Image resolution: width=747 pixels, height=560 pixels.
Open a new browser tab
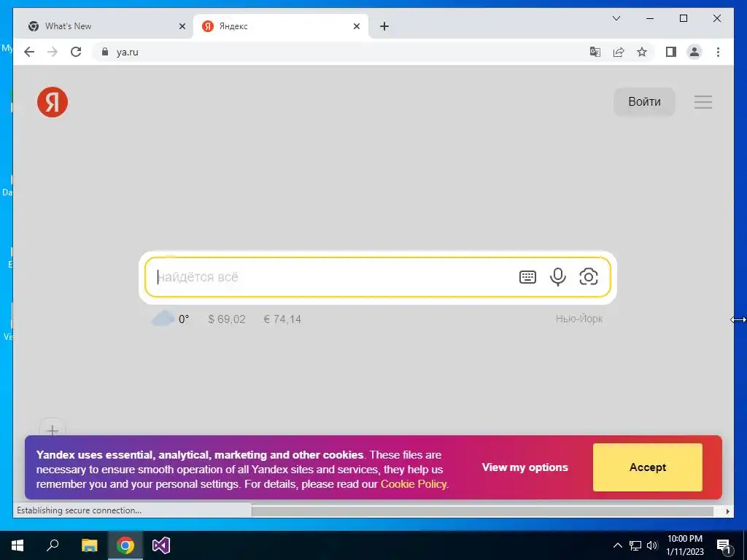(x=384, y=26)
